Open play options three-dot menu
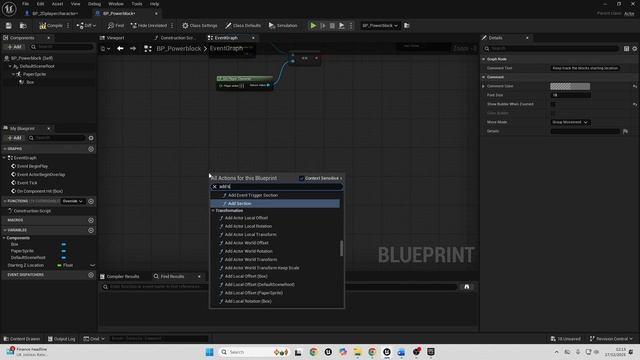 click(351, 26)
